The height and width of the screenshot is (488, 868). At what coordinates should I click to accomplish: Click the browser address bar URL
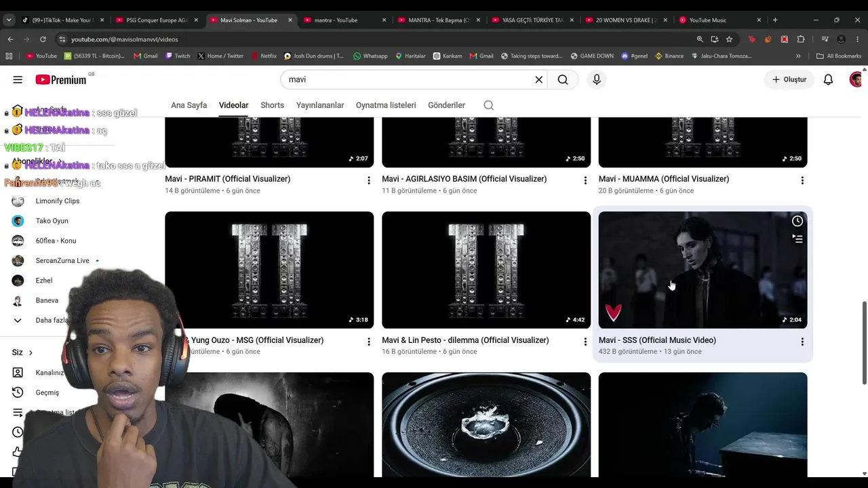(124, 39)
